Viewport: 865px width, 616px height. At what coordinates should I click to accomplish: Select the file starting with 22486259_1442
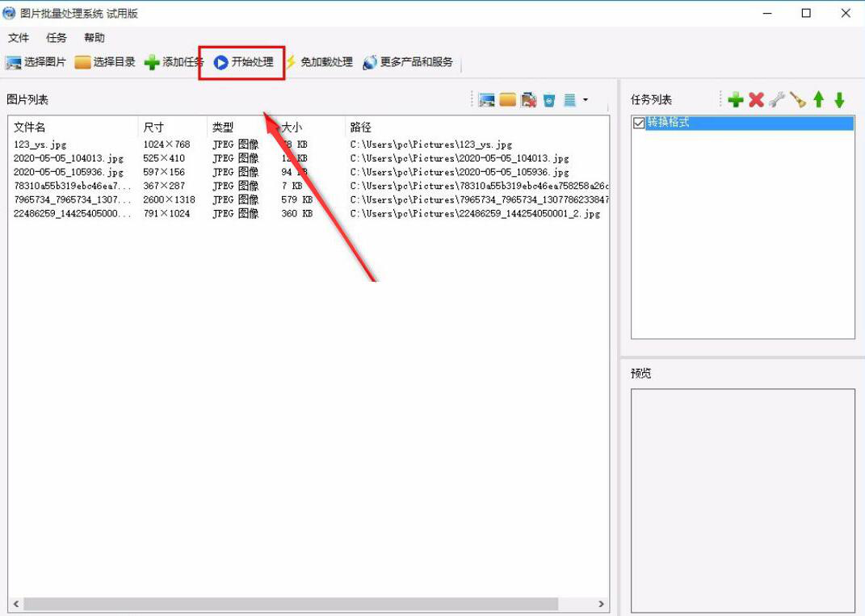pos(72,213)
